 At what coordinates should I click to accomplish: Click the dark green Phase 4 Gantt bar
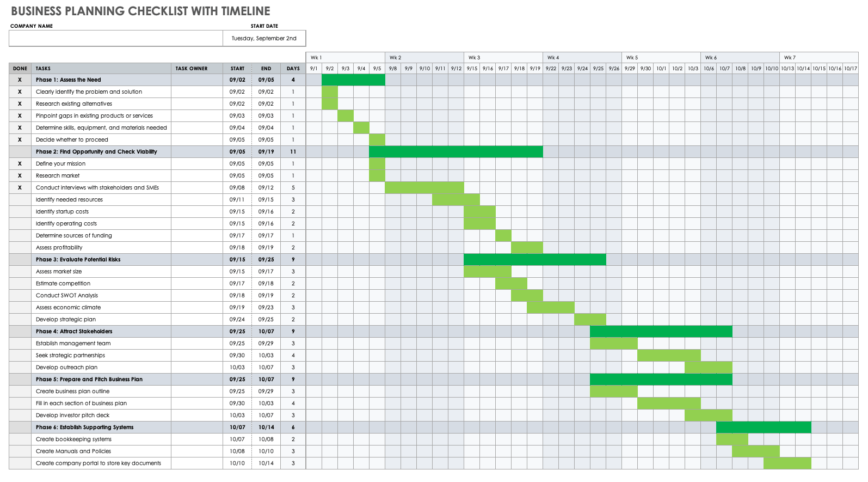click(661, 332)
